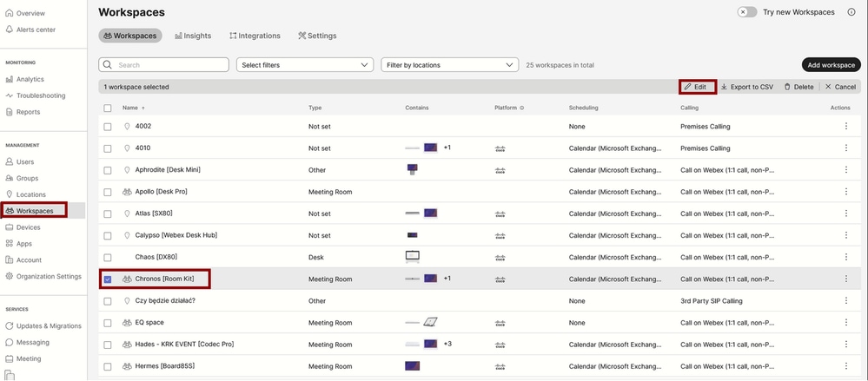Click Premises Calling in the 4010 row
This screenshot has width=868, height=381.
706,148
